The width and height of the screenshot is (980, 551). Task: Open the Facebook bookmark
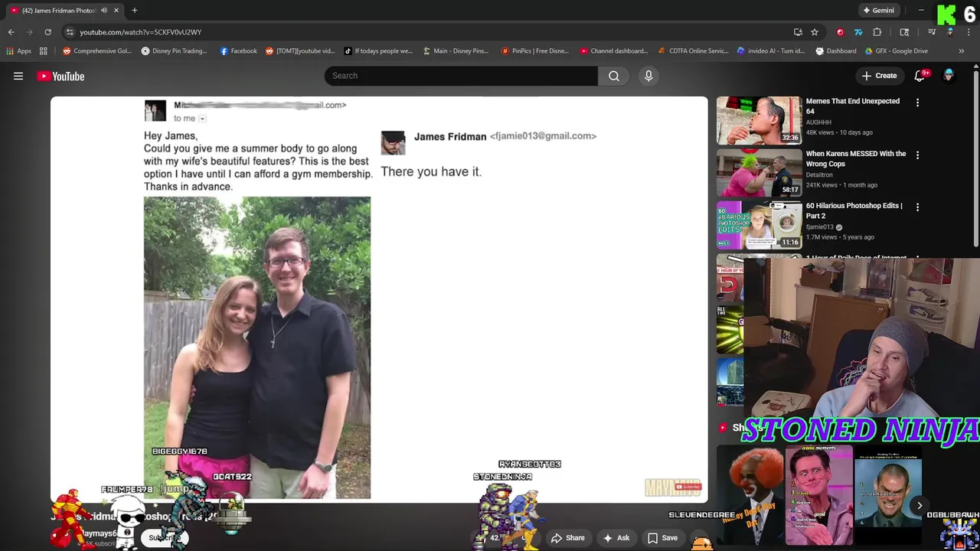[238, 51]
